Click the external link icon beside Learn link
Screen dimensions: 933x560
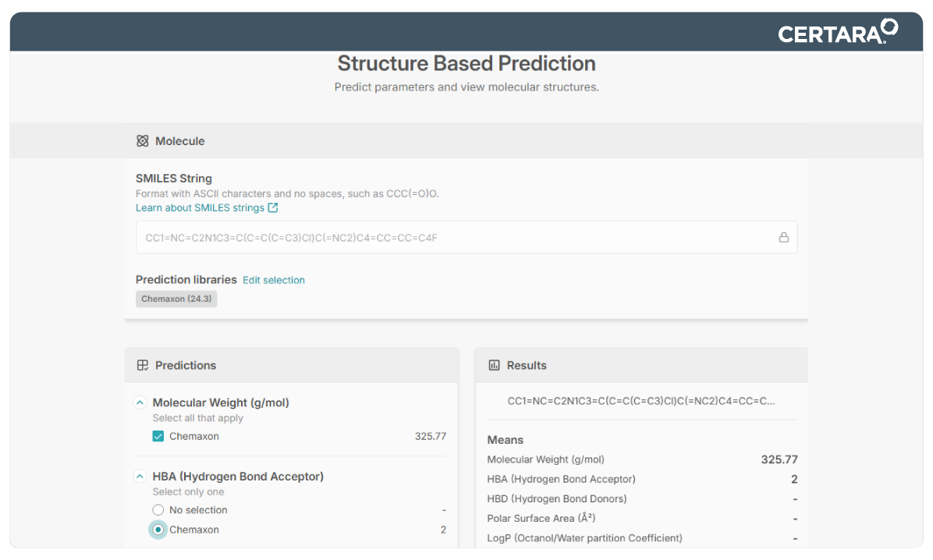click(x=273, y=208)
